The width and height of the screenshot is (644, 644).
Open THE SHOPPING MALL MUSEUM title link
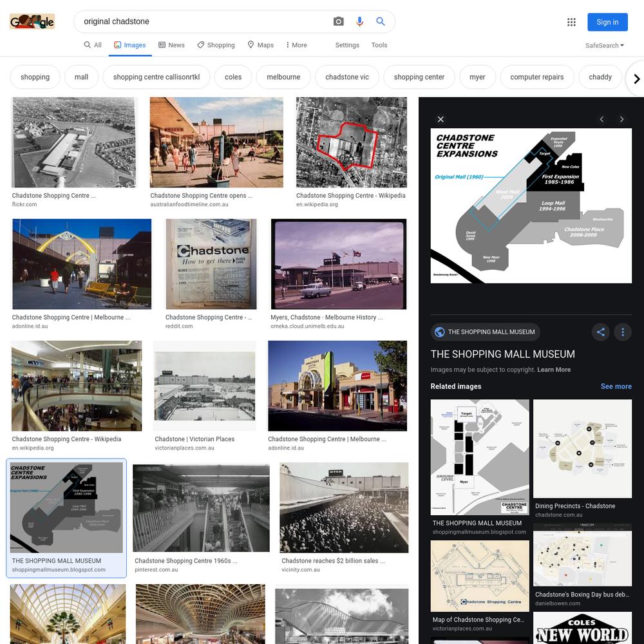tap(503, 354)
